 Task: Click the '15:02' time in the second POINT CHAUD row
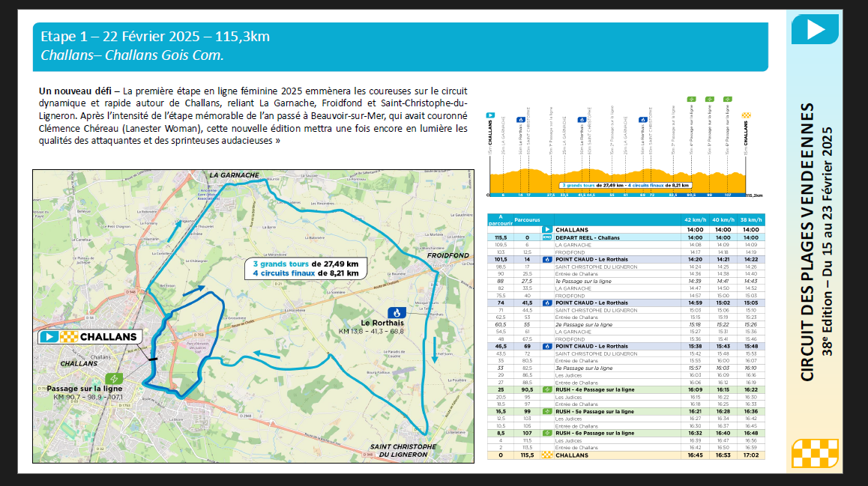(x=723, y=303)
